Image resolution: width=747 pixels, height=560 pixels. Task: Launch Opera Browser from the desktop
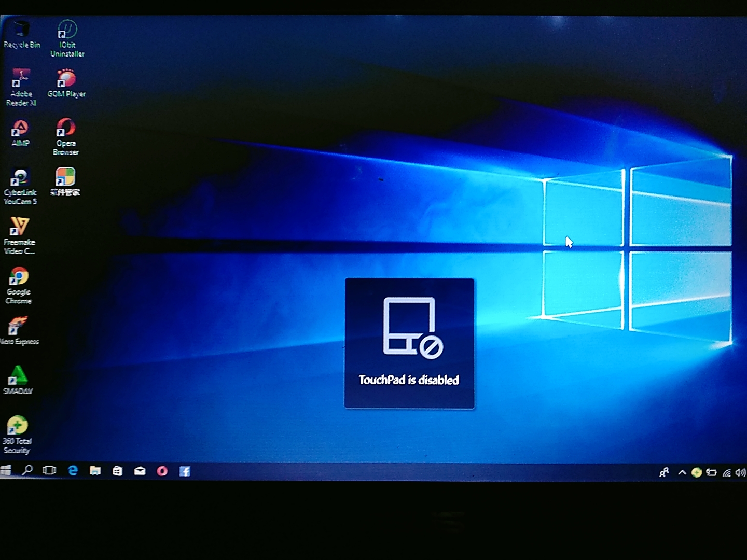[66, 127]
